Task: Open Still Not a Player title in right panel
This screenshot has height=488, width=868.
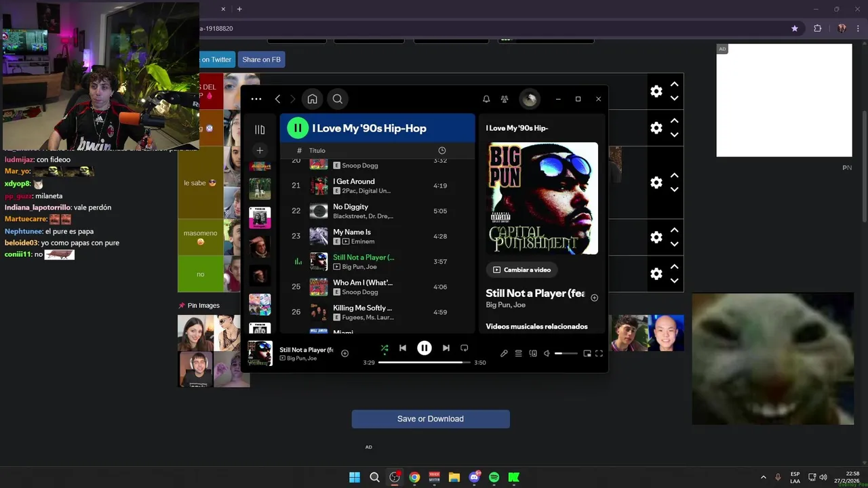Action: [x=535, y=293]
